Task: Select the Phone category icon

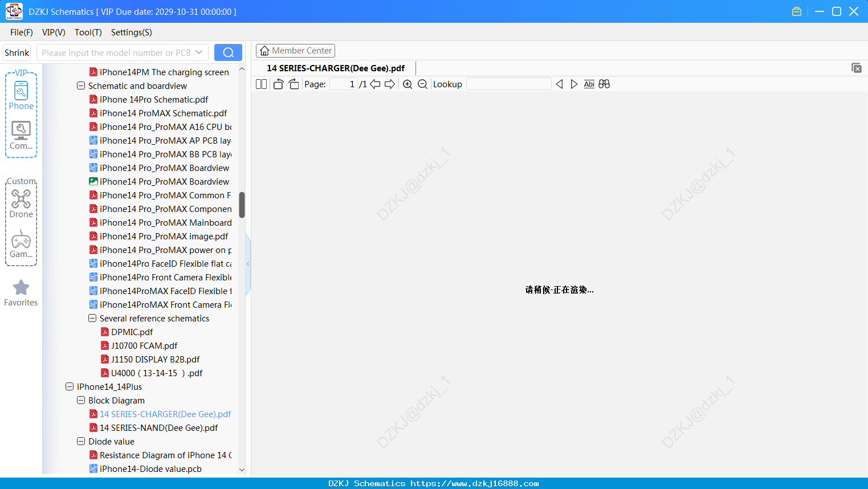Action: click(21, 96)
